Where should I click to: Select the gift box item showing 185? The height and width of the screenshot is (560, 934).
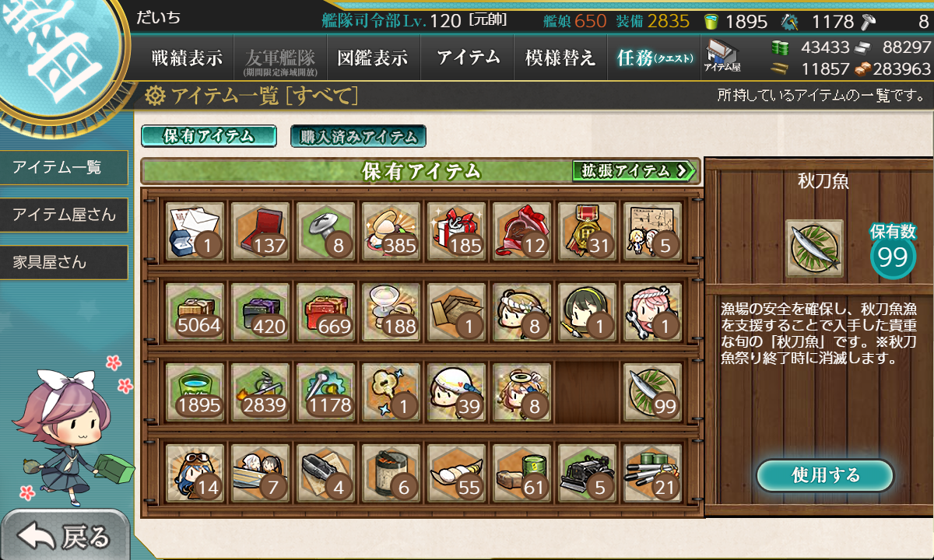457,230
